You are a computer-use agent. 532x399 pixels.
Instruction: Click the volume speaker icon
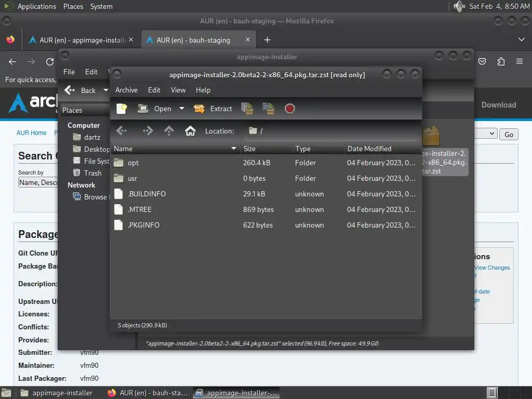[x=459, y=6]
